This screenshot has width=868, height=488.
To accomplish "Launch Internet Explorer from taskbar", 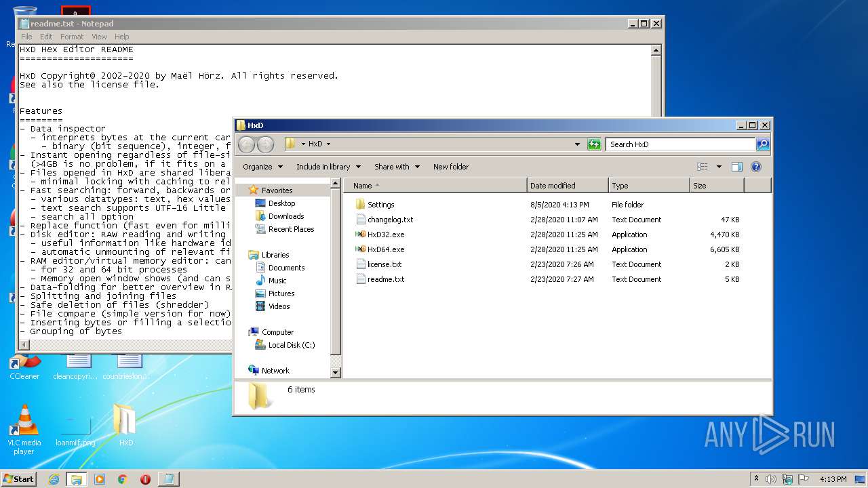I will [54, 479].
